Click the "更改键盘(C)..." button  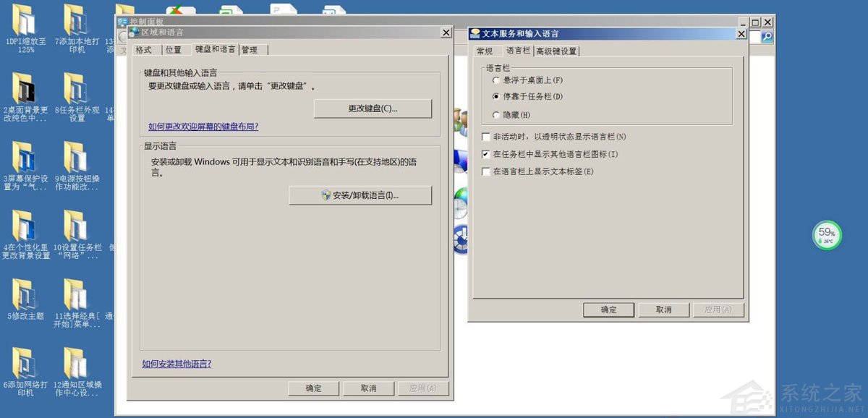pos(373,108)
